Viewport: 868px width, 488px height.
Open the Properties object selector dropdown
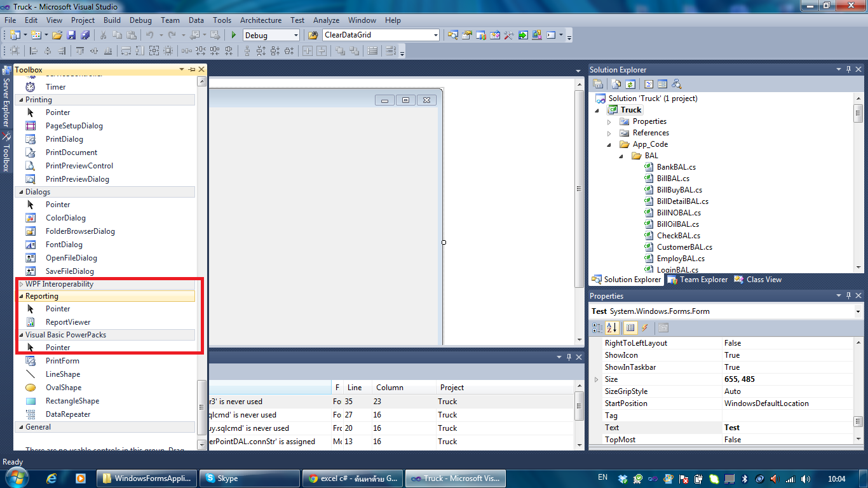coord(858,311)
